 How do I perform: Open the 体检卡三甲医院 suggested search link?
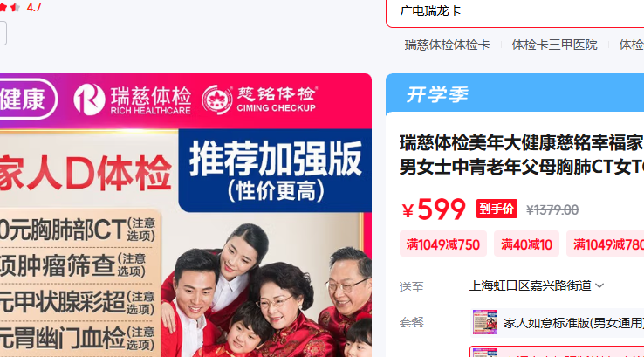(x=554, y=45)
